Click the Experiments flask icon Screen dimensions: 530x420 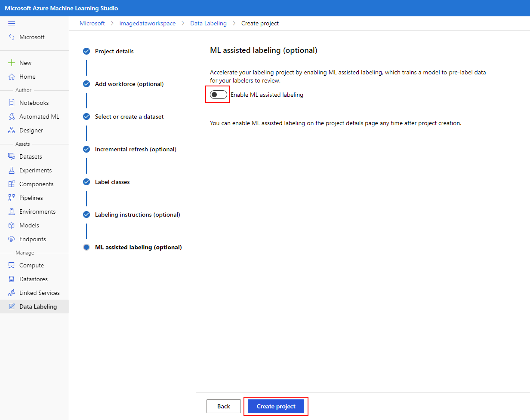(12, 170)
